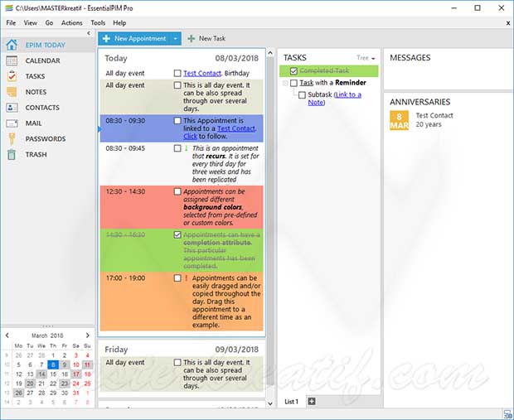This screenshot has width=514, height=420.
Task: Open the File menu
Action: (11, 23)
